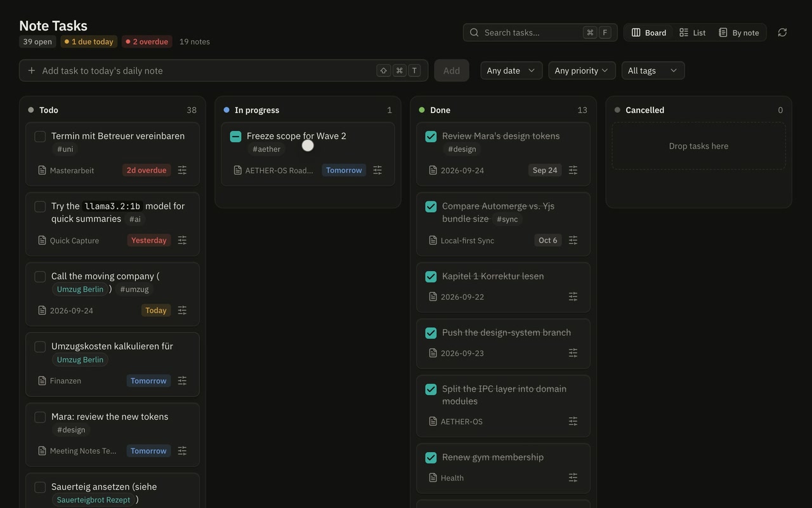Screen dimensions: 812x508
Task: Open the Any date filter dropdown
Action: click(511, 70)
